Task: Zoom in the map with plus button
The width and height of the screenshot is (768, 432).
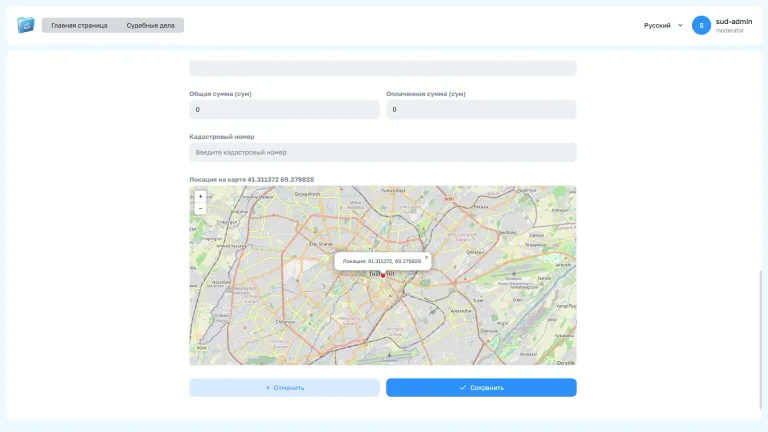Action: (200, 196)
